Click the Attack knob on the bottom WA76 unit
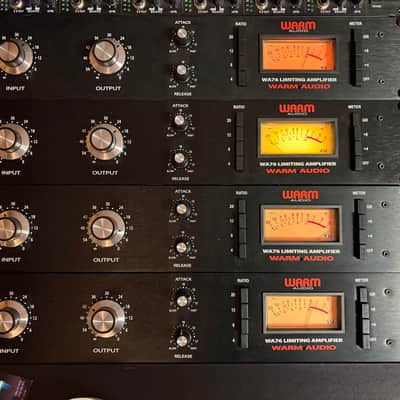The width and height of the screenshot is (400, 400). (182, 301)
